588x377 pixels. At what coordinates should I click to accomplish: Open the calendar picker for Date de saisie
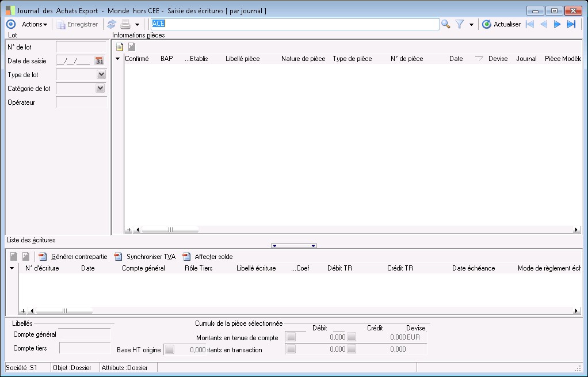point(100,60)
